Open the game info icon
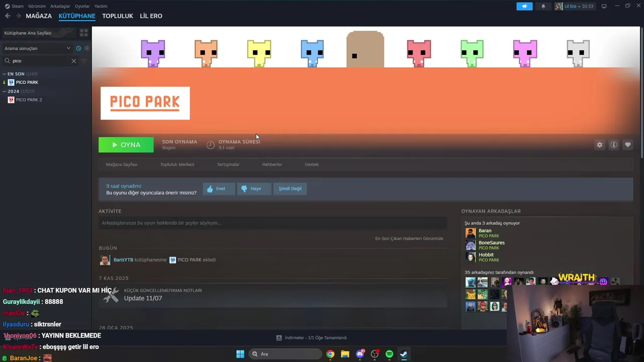Viewport: 644px width, 362px height. click(x=614, y=145)
